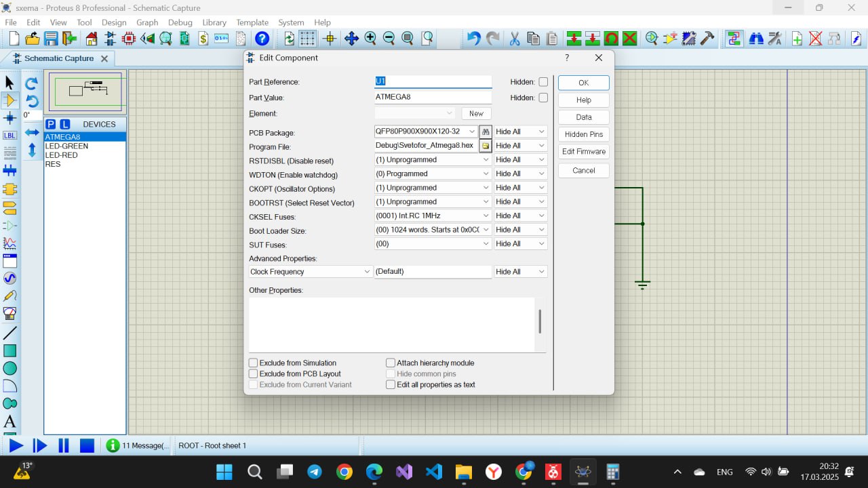Click the New element button
Screen dimensions: 868x488
point(476,114)
